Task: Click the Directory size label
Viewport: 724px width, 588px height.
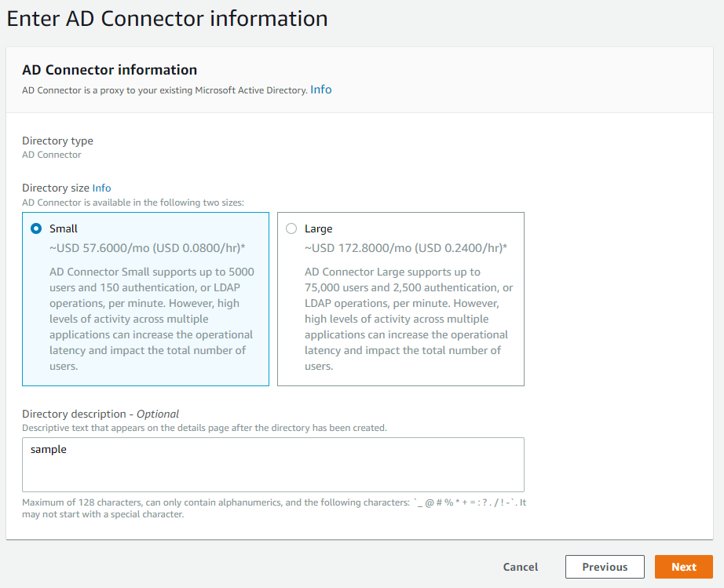Action: [56, 188]
